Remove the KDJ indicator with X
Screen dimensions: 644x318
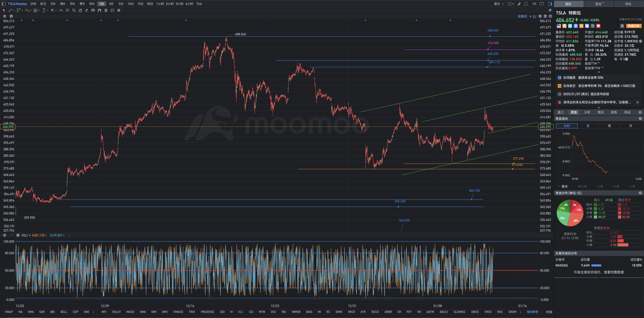18,235
